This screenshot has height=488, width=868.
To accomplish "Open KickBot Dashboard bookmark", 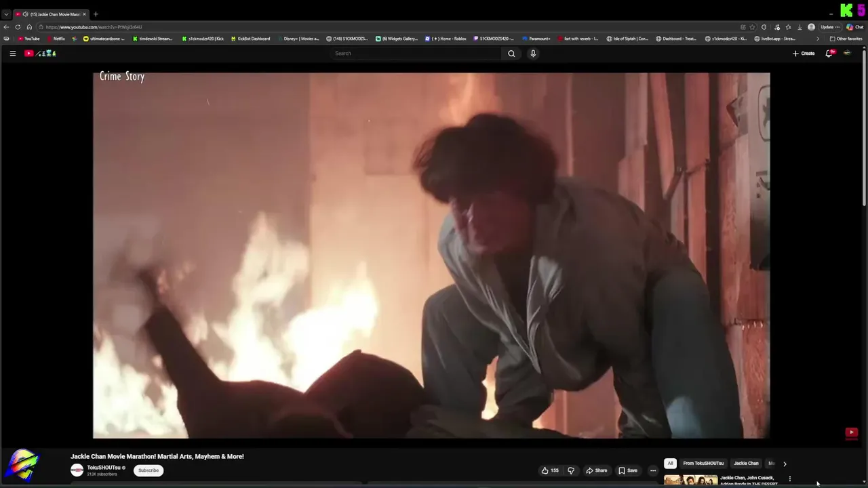I will coord(250,39).
